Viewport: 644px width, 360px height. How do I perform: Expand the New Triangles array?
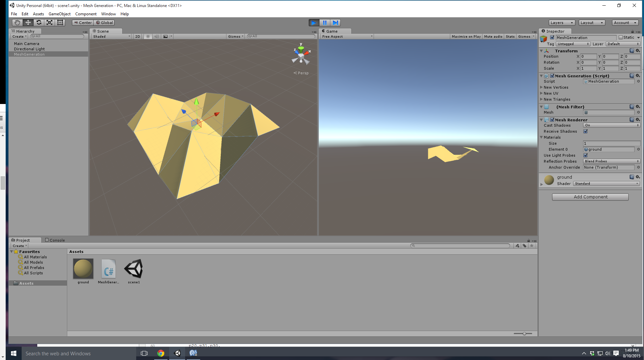(x=541, y=99)
